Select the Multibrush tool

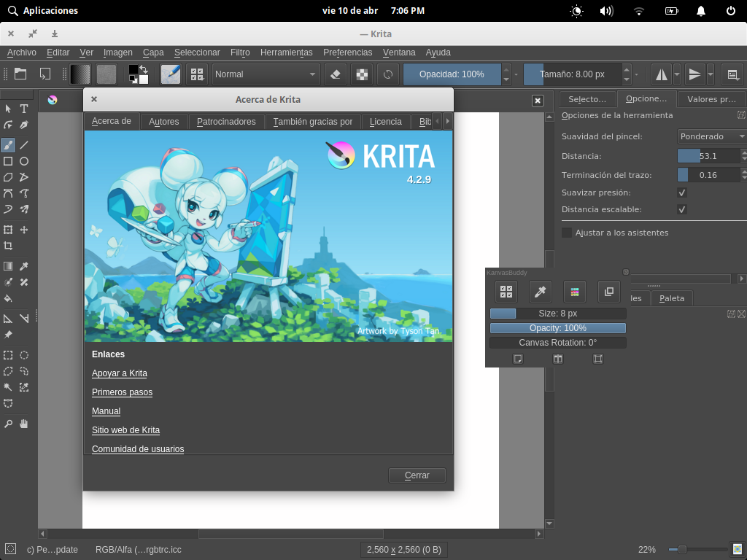coord(24,209)
